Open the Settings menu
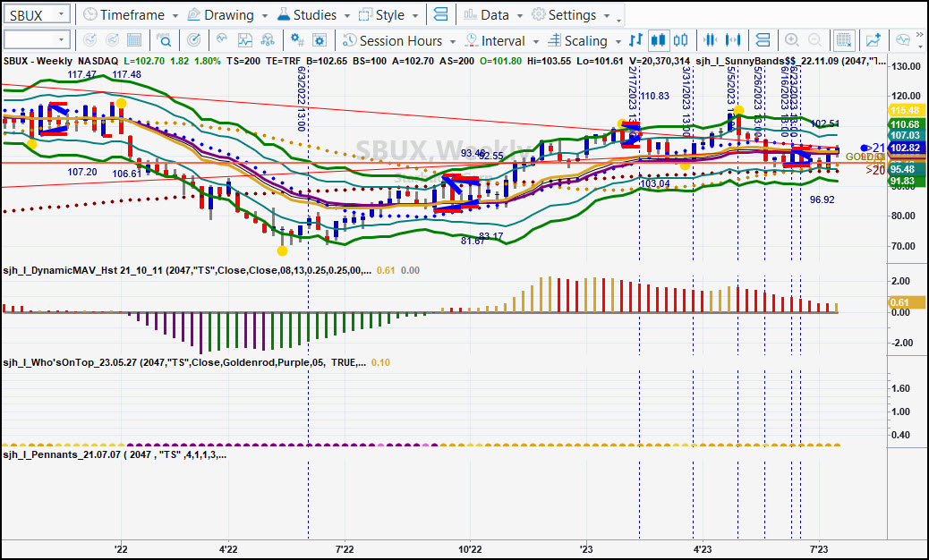The height and width of the screenshot is (560, 929). [x=564, y=15]
